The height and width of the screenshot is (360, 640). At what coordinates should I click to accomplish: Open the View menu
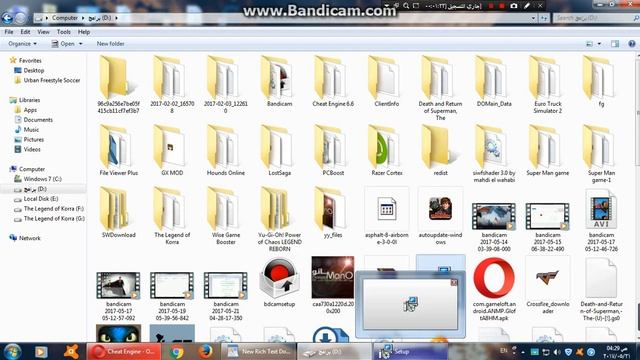click(x=43, y=32)
